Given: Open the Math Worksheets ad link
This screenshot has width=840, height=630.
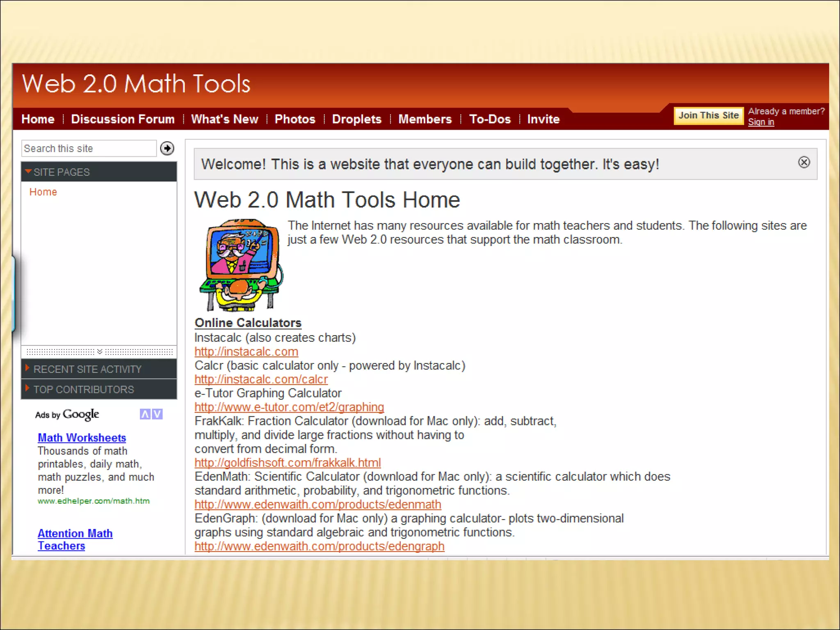Looking at the screenshot, I should point(82,438).
